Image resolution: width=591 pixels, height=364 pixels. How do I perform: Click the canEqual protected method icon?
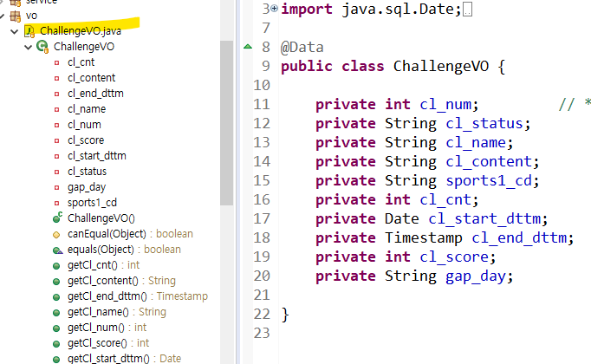pyautogui.click(x=56, y=235)
